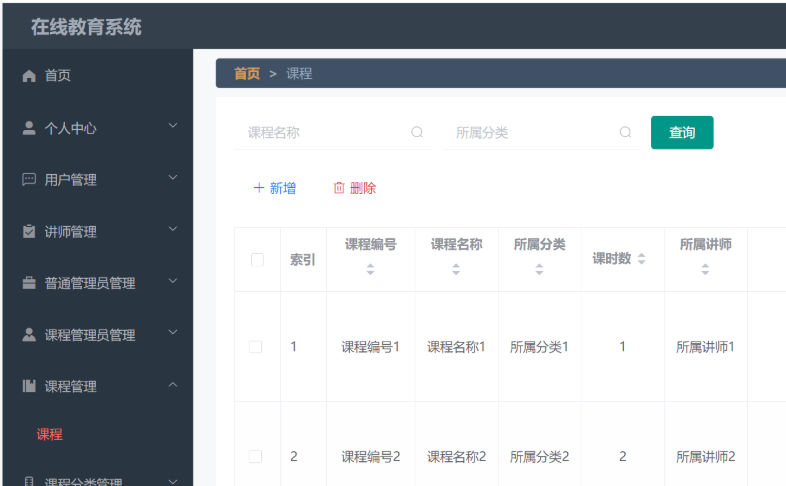Viewport: 786px width, 486px height.
Task: Go to 首页 in the sidebar menu
Action: click(58, 76)
